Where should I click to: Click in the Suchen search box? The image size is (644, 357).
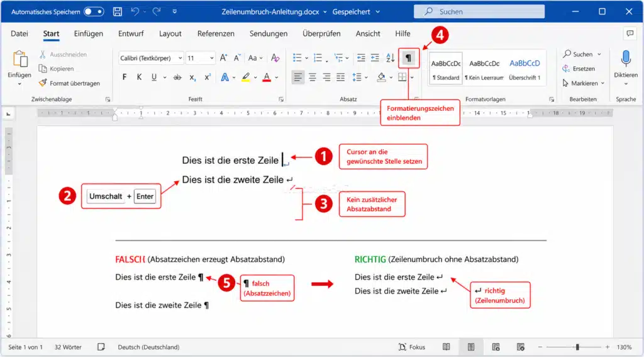click(479, 11)
